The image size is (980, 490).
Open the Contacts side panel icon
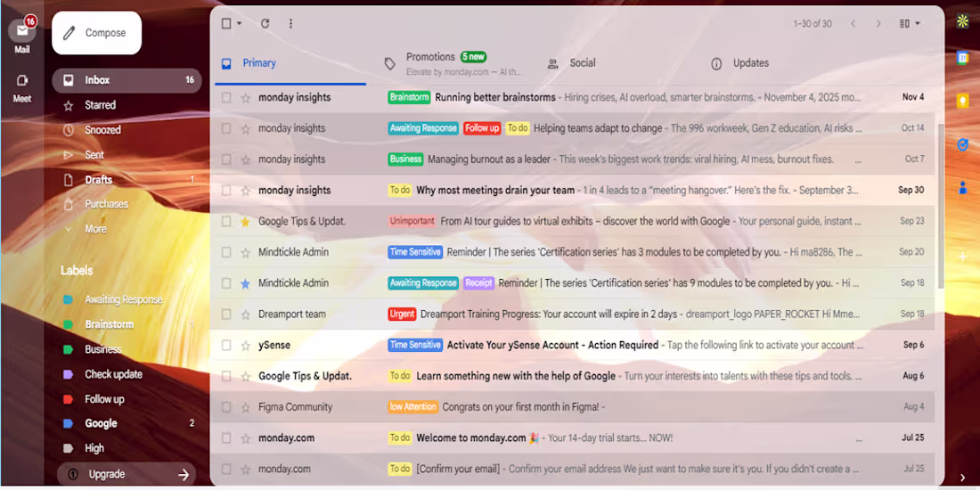point(962,187)
